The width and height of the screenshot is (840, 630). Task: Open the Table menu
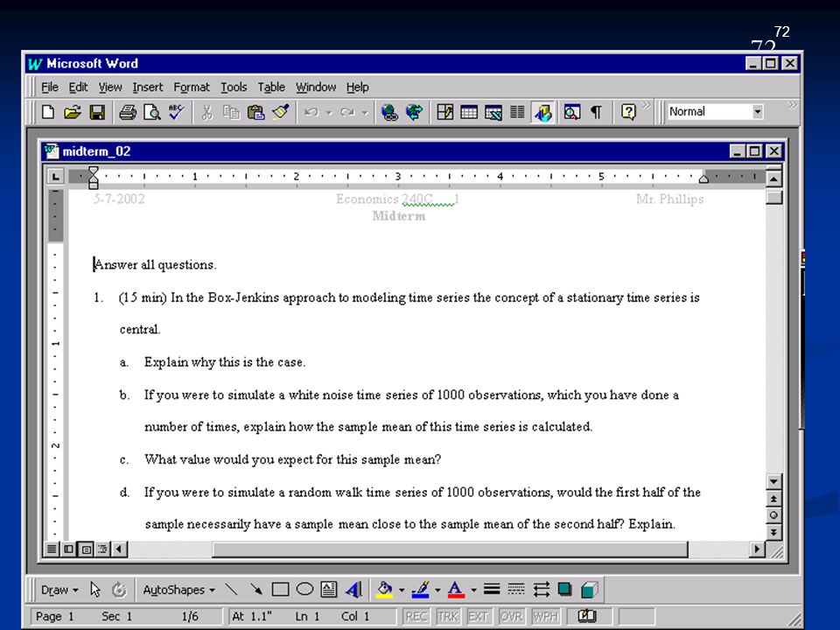pyautogui.click(x=271, y=87)
